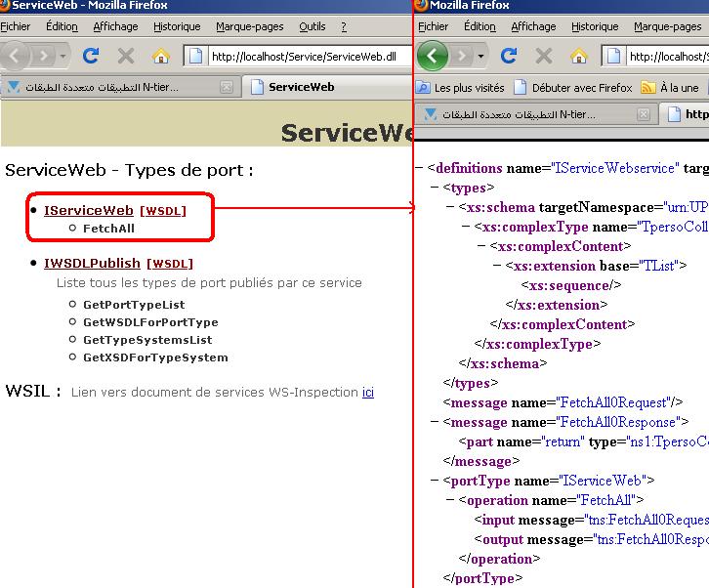Viewport: 709px width, 588px height.
Task: Click the green back arrow in right window
Action: [x=433, y=56]
